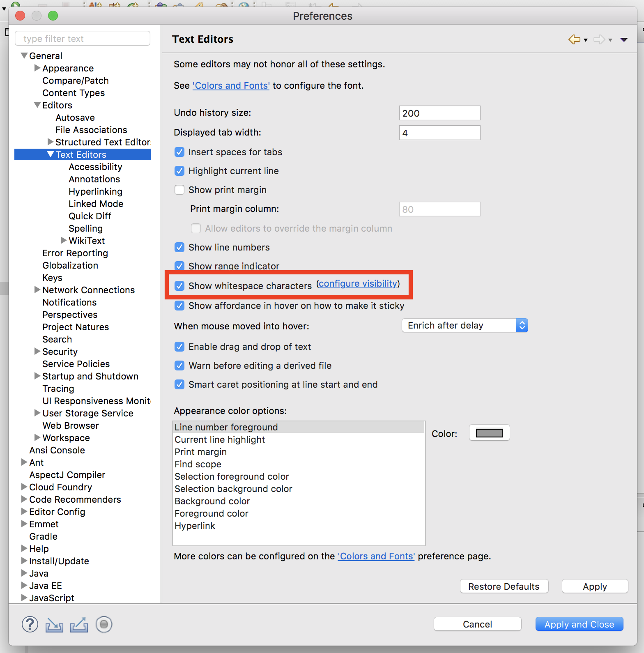Open the Color swatch picker
Image resolution: width=644 pixels, height=653 pixels.
pos(489,433)
